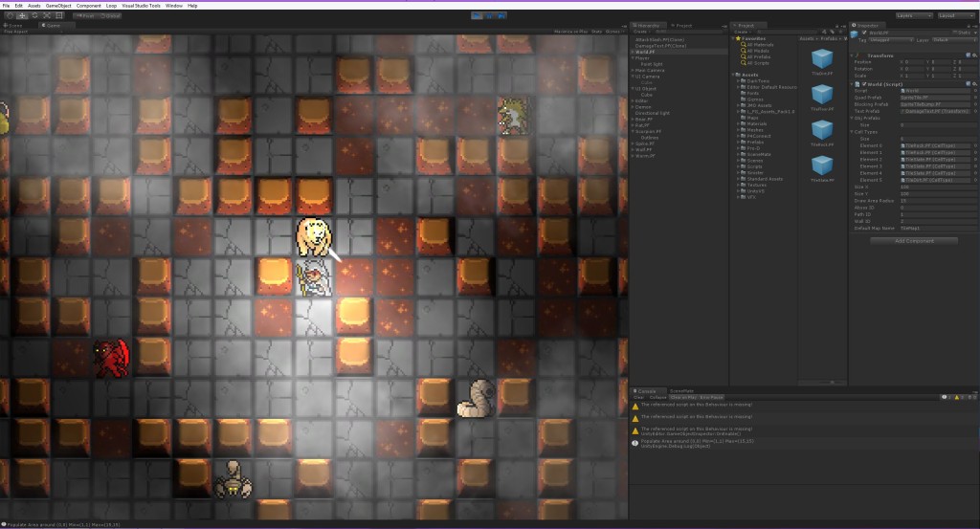Open World (Script) component settings gear
The image size is (980, 529).
[973, 83]
